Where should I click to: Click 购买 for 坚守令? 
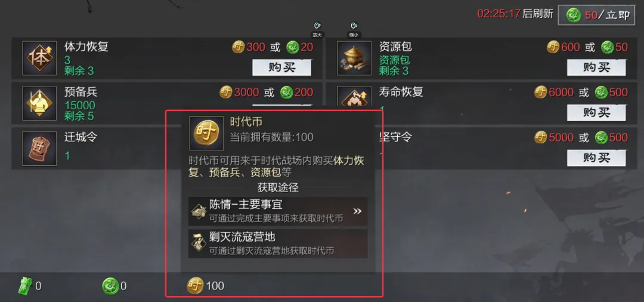pyautogui.click(x=596, y=158)
